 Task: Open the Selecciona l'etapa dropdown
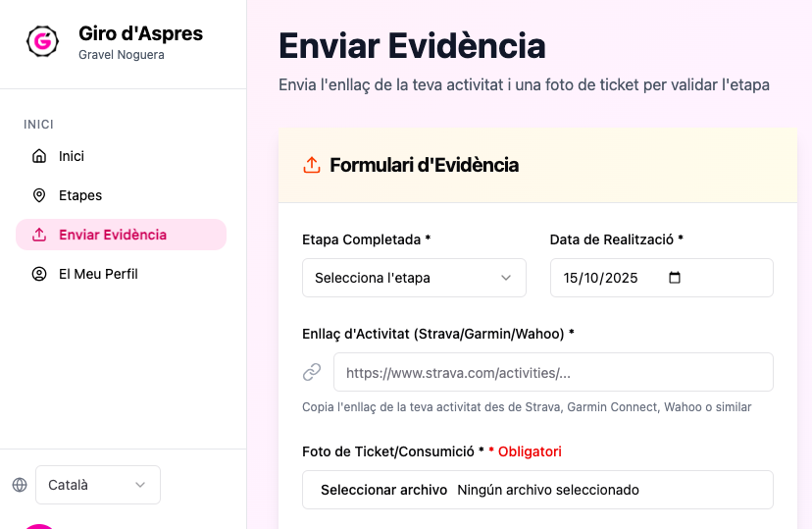pyautogui.click(x=413, y=278)
